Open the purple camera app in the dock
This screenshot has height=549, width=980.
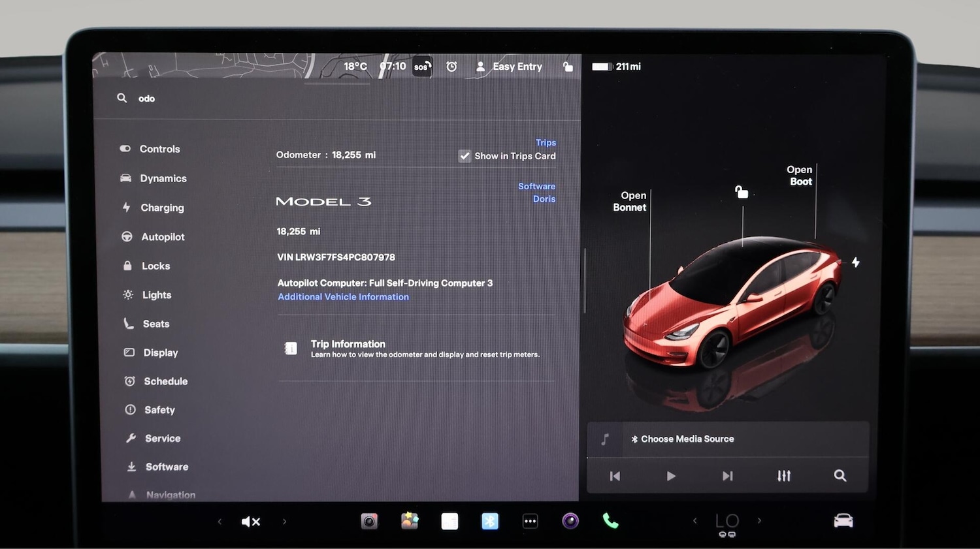(570, 521)
